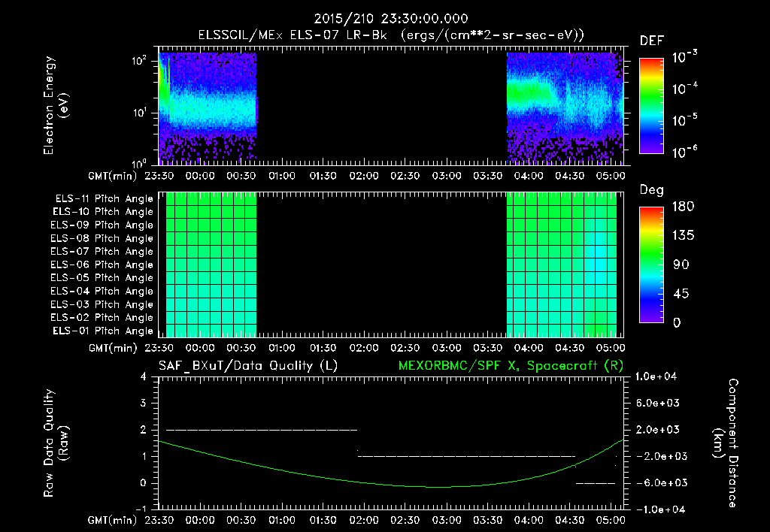770x532 pixels.
Task: Click the right electron spectrogram data block
Action: (x=565, y=108)
